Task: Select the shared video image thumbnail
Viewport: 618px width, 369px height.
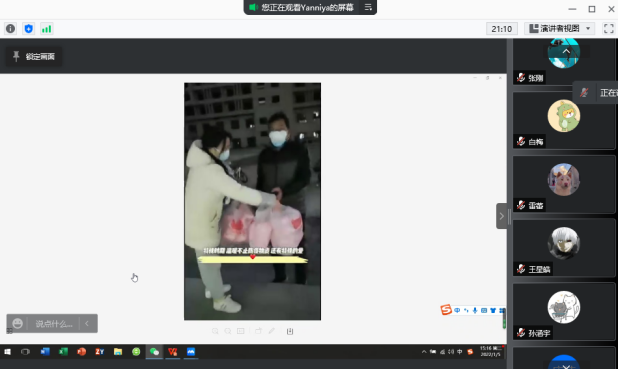Action: pyautogui.click(x=252, y=201)
